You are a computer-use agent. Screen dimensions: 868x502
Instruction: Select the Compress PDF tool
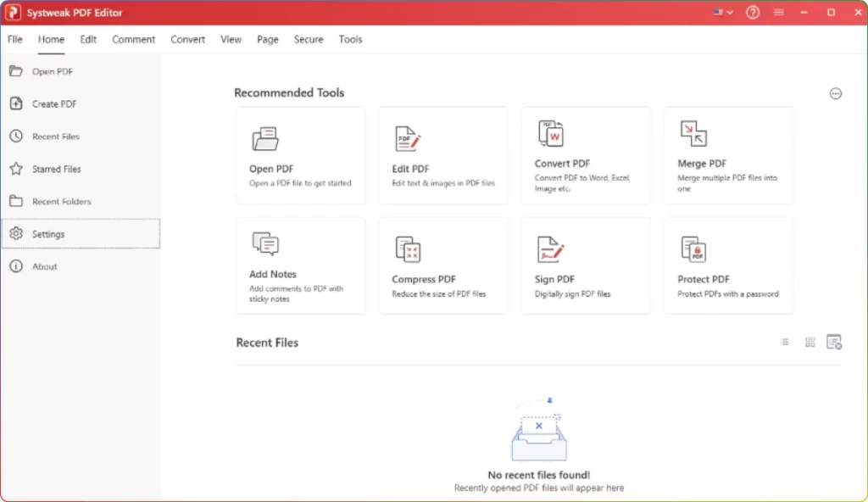(442, 265)
